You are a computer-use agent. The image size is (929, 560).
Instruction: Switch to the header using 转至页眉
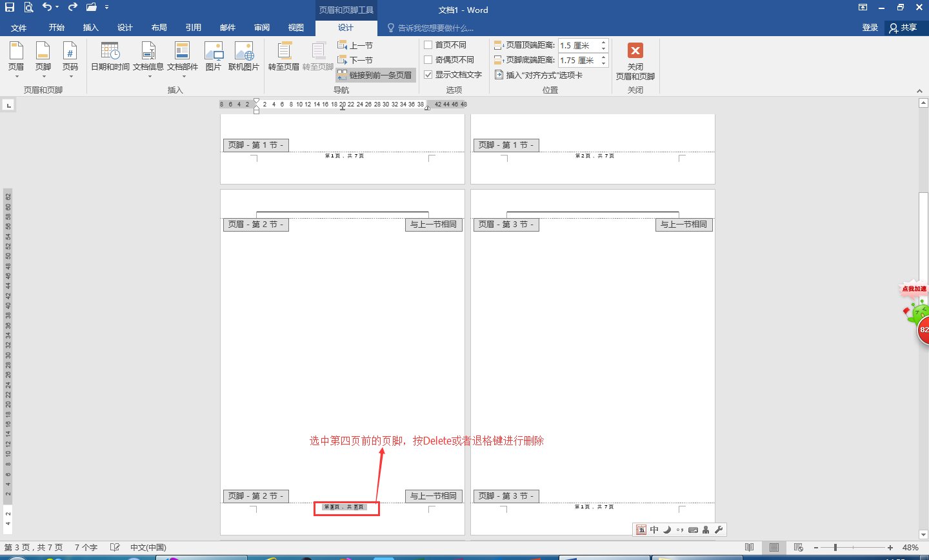tap(283, 58)
